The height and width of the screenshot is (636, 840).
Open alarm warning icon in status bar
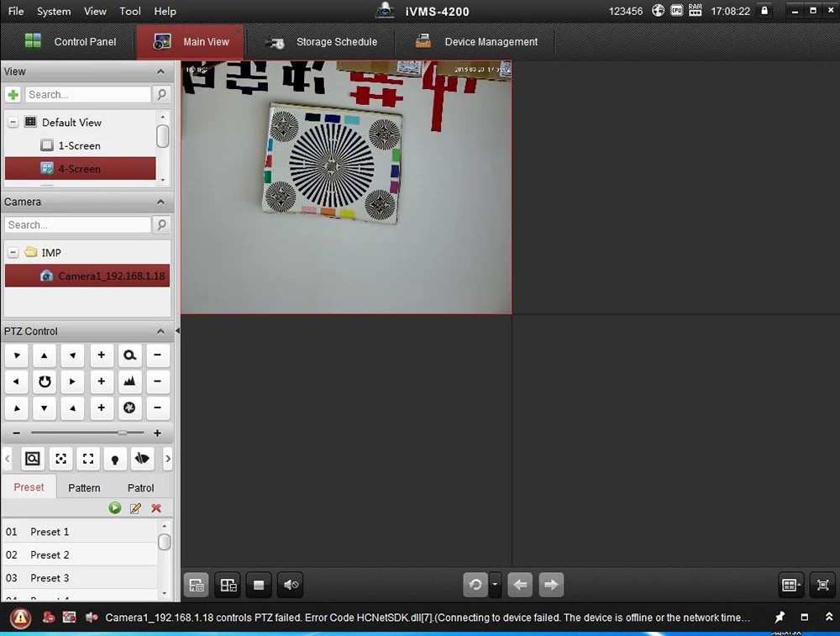20,618
